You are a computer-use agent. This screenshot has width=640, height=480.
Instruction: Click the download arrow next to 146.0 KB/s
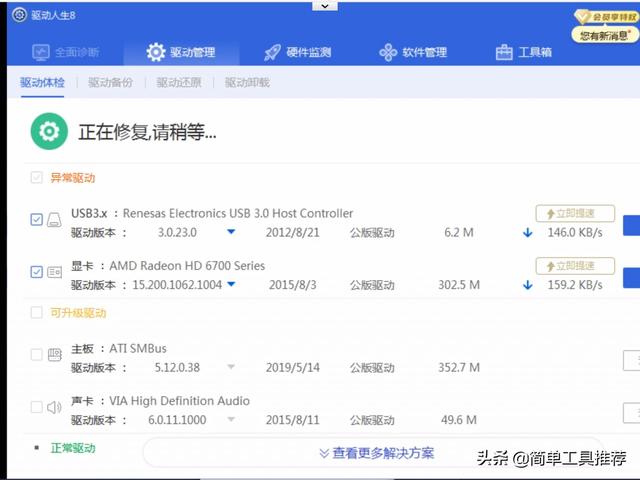[x=528, y=233]
